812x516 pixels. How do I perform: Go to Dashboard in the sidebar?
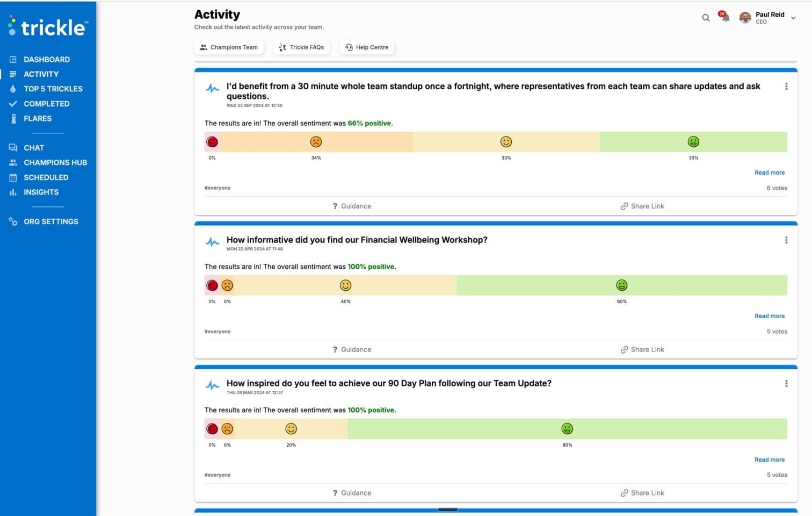coord(46,60)
